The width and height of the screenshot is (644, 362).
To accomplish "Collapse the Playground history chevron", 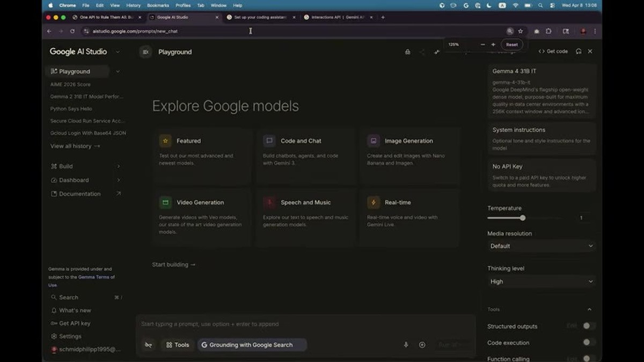I will coord(118,71).
